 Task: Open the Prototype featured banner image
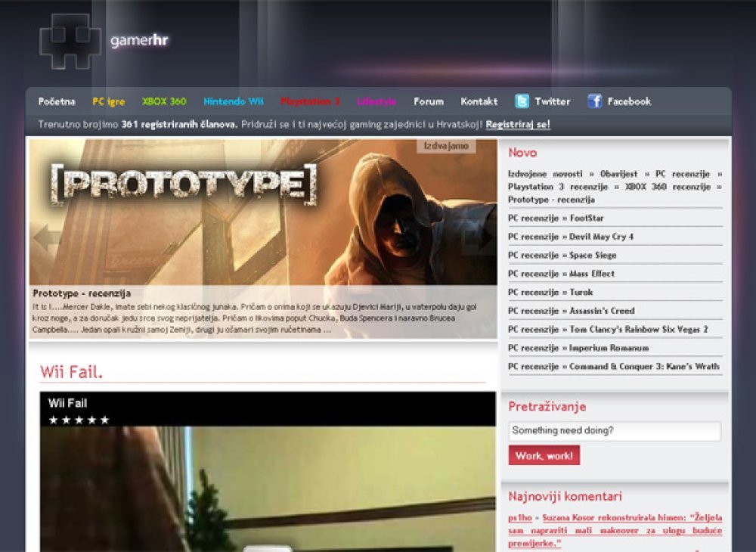click(x=263, y=212)
